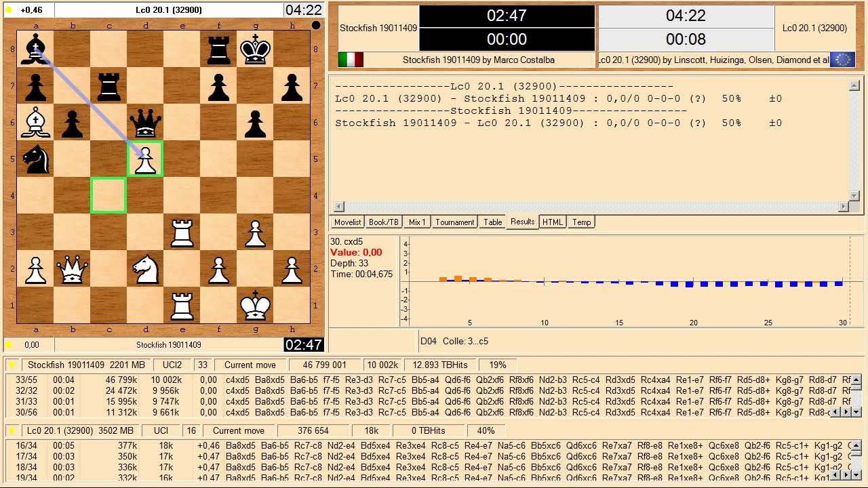868x488 pixels.
Task: Select the white pawn on d5
Action: [145, 159]
